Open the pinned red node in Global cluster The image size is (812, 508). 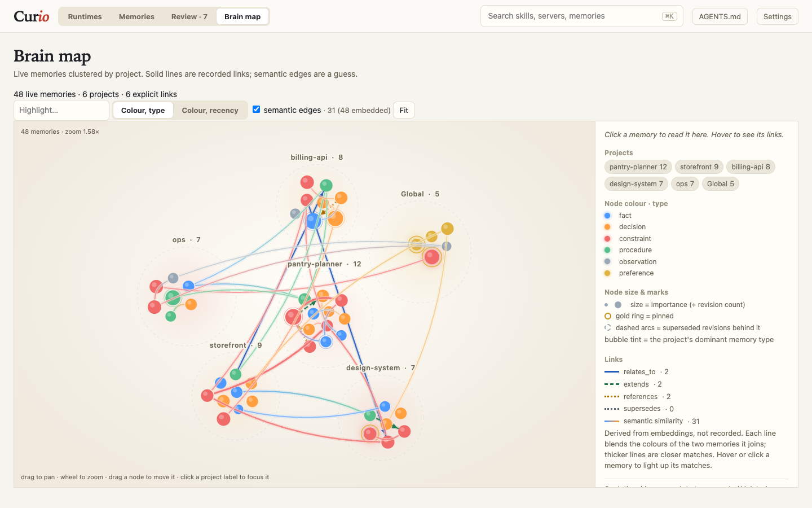coord(432,257)
